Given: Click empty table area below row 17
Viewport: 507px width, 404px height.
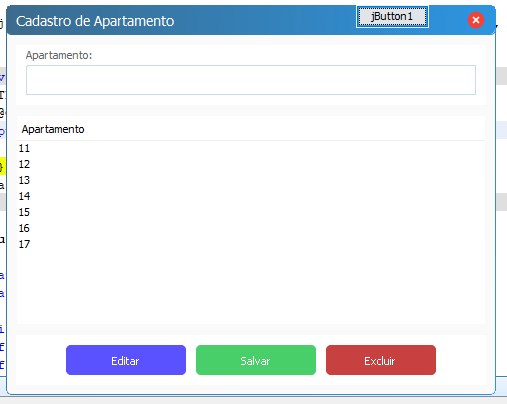Looking at the screenshot, I should tap(251, 287).
